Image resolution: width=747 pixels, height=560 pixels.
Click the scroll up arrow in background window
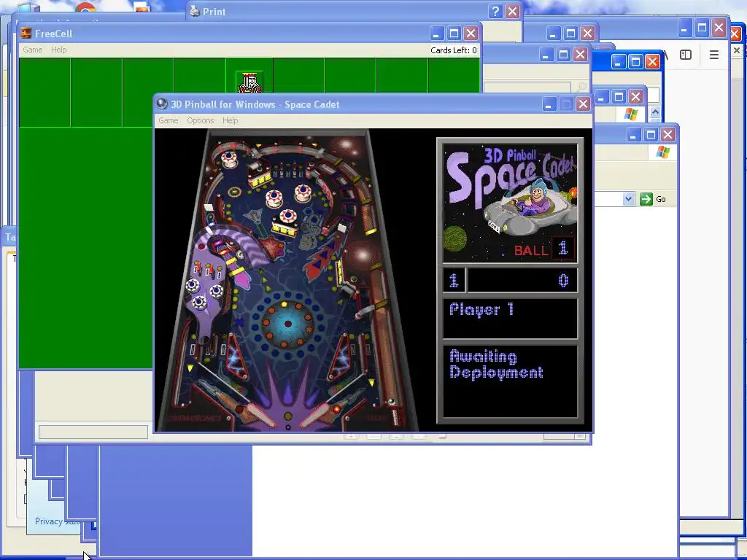tap(655, 112)
